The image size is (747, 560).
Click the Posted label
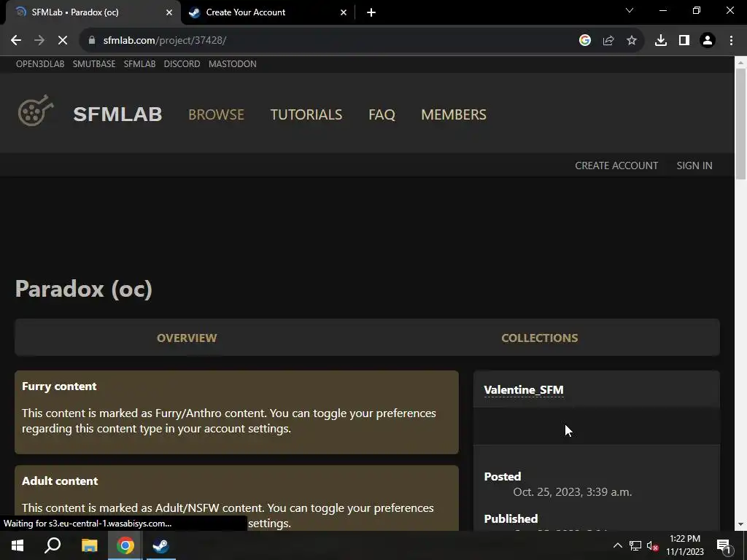pos(503,477)
